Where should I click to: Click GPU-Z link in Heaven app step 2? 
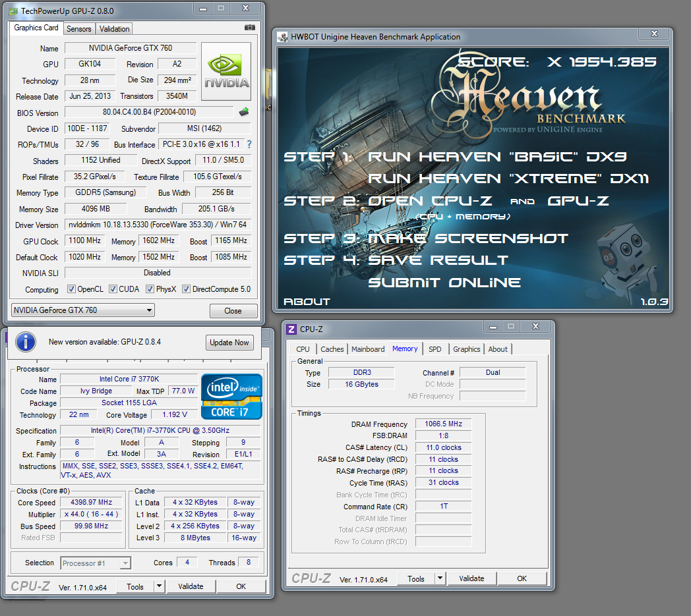click(578, 201)
